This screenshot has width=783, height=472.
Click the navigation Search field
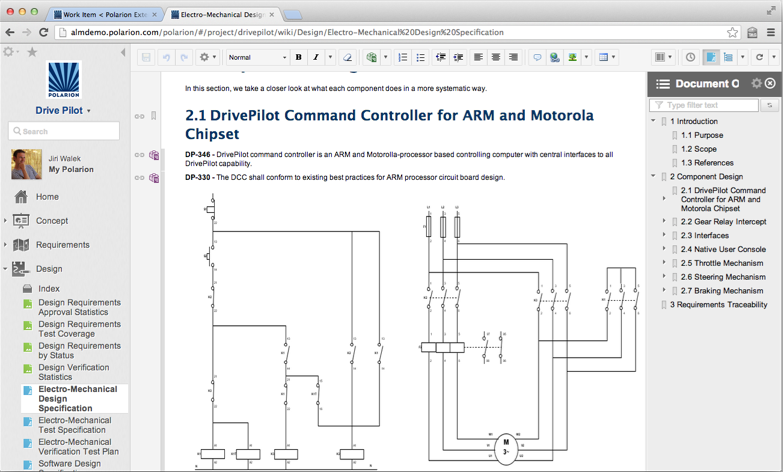click(64, 131)
